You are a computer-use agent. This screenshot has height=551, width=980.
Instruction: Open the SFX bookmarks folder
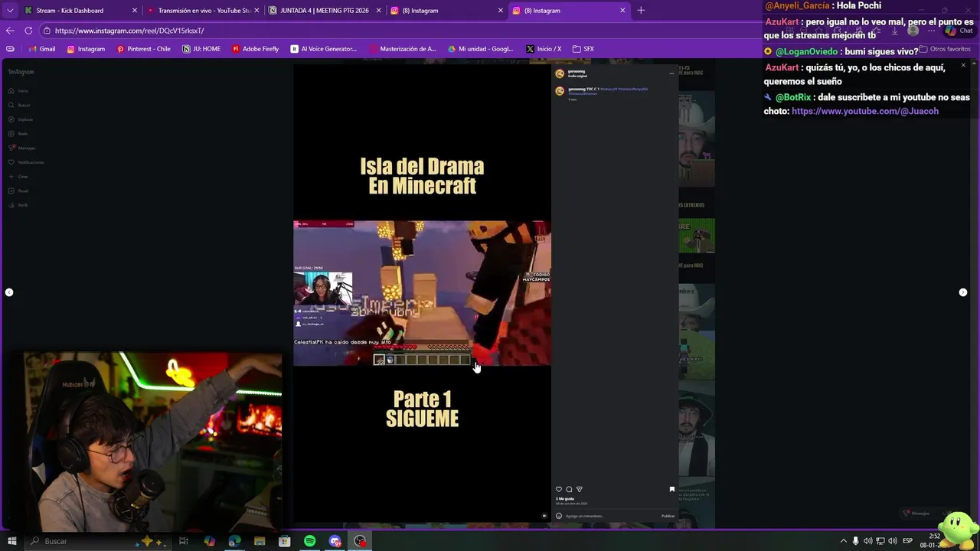pos(583,49)
